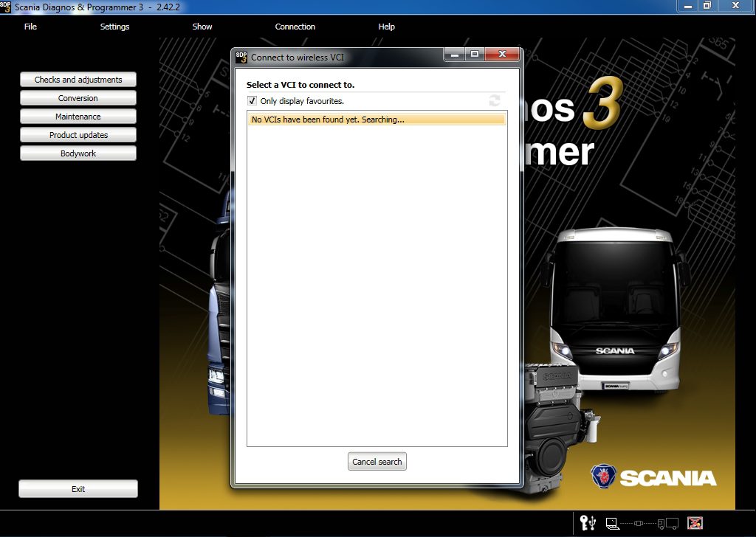This screenshot has width=756, height=537.
Task: Click the Exit button
Action: click(x=78, y=488)
